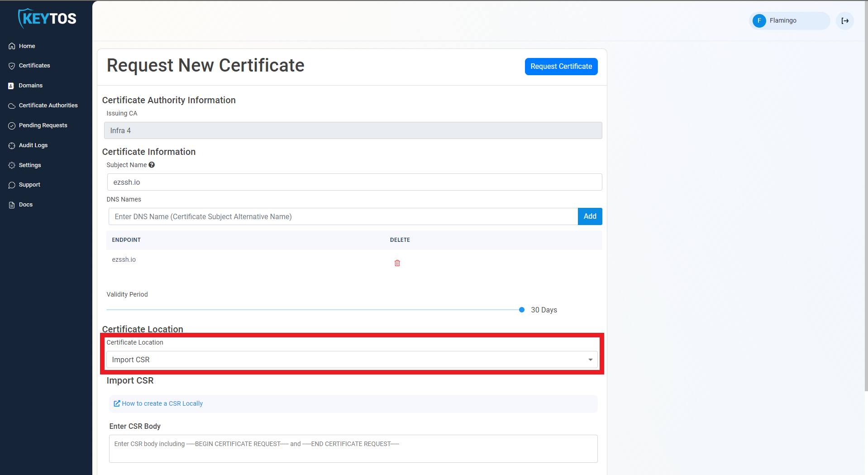Click the Flamingo account name
This screenshot has height=475, width=868.
(x=783, y=21)
